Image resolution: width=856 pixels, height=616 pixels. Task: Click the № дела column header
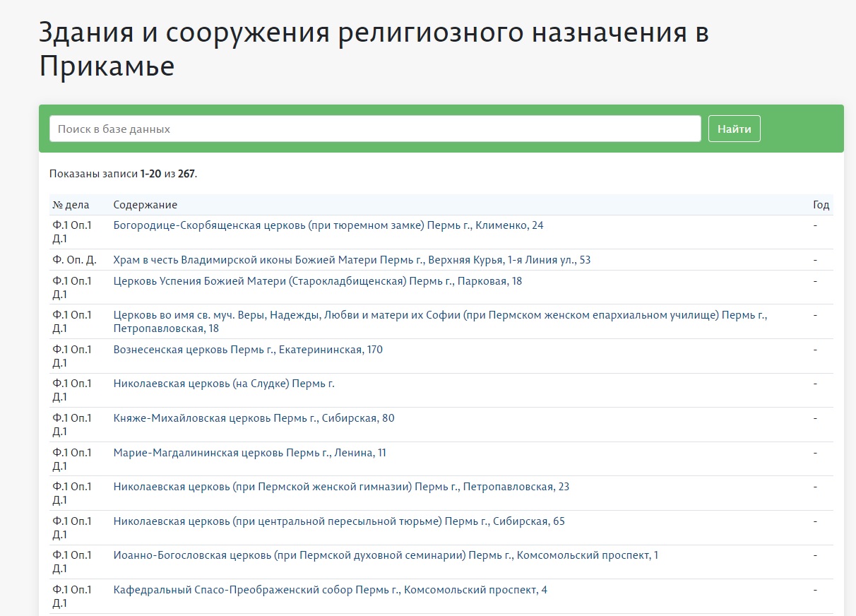click(x=71, y=205)
